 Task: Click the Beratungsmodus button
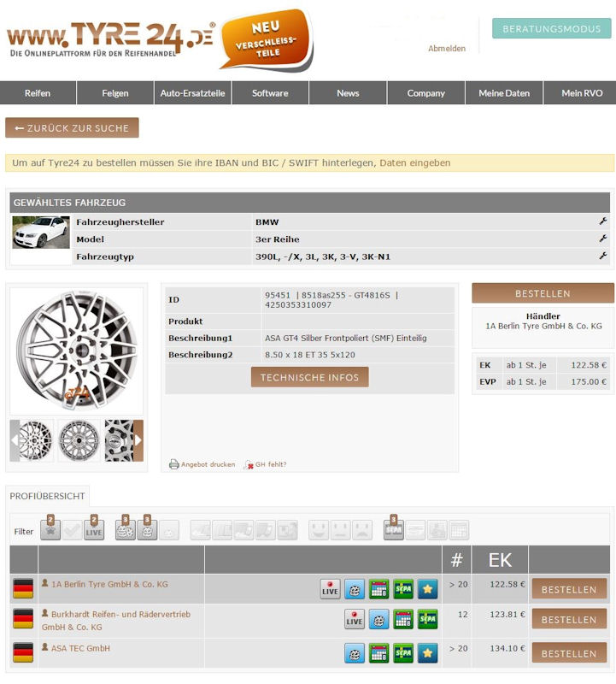coord(551,28)
